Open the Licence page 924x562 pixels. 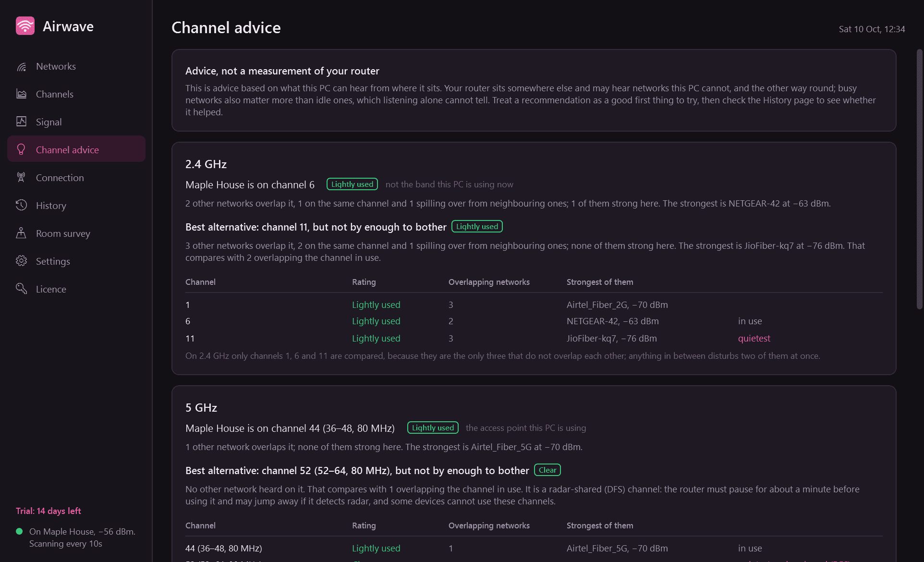coord(76,289)
